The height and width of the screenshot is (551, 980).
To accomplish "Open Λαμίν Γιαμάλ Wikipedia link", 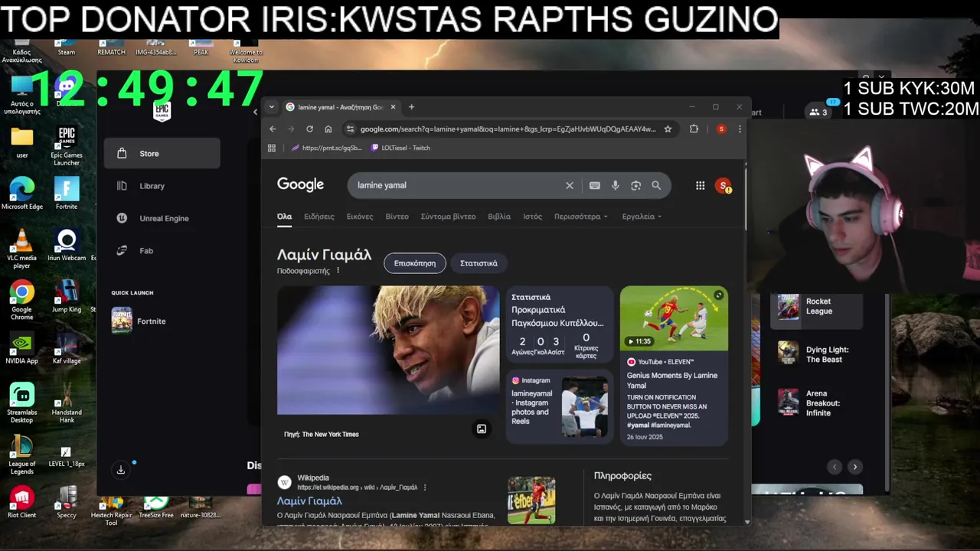I will click(x=309, y=501).
